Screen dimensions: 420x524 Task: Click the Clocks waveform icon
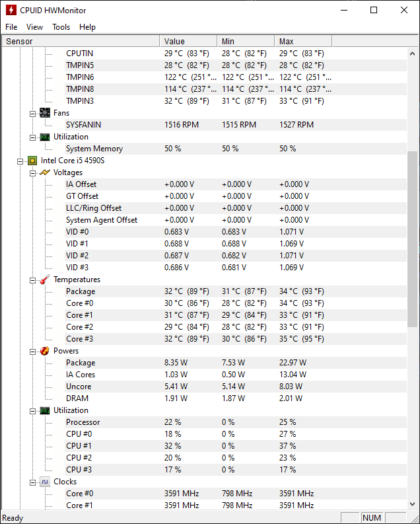coord(45,482)
